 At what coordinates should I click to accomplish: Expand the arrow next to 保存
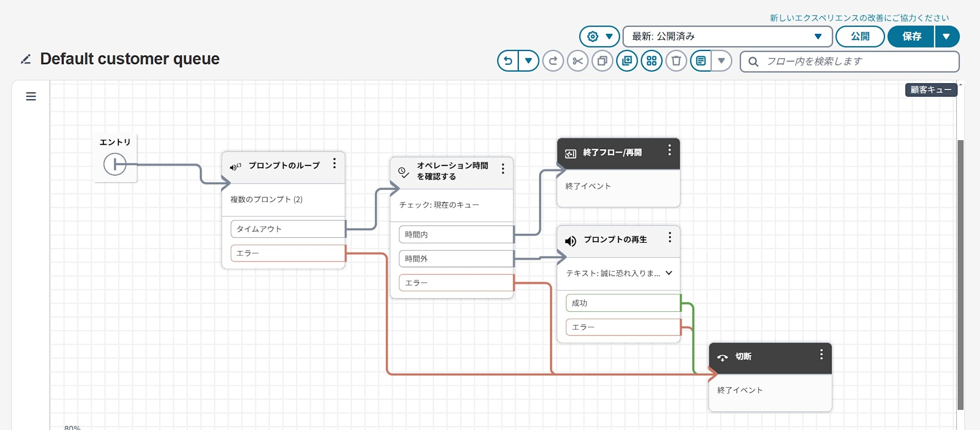pos(947,36)
